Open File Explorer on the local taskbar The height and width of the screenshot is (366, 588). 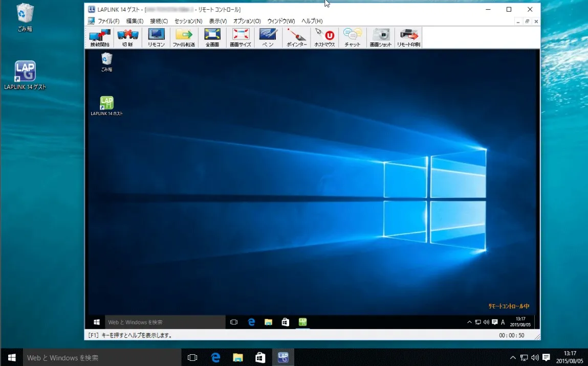[238, 357]
